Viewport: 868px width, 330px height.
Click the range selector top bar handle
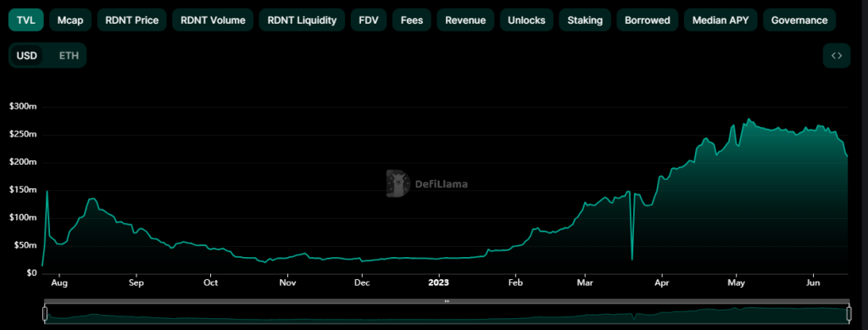coord(447,301)
